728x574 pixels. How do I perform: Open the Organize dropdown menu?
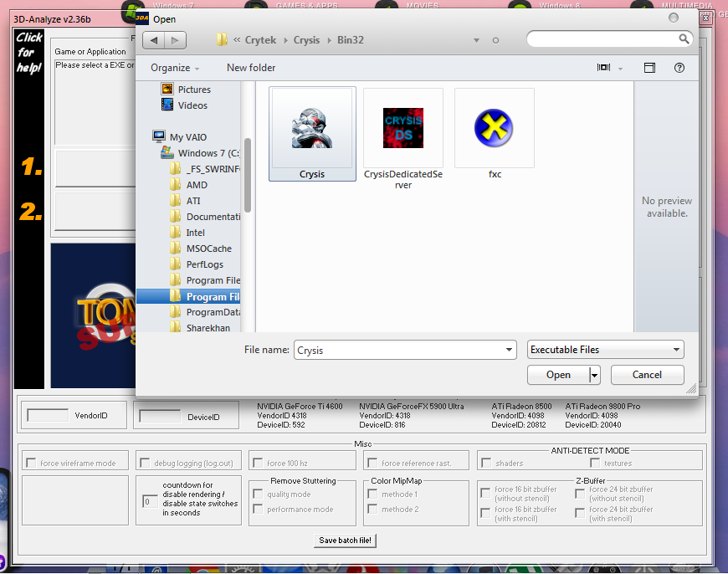[x=175, y=68]
